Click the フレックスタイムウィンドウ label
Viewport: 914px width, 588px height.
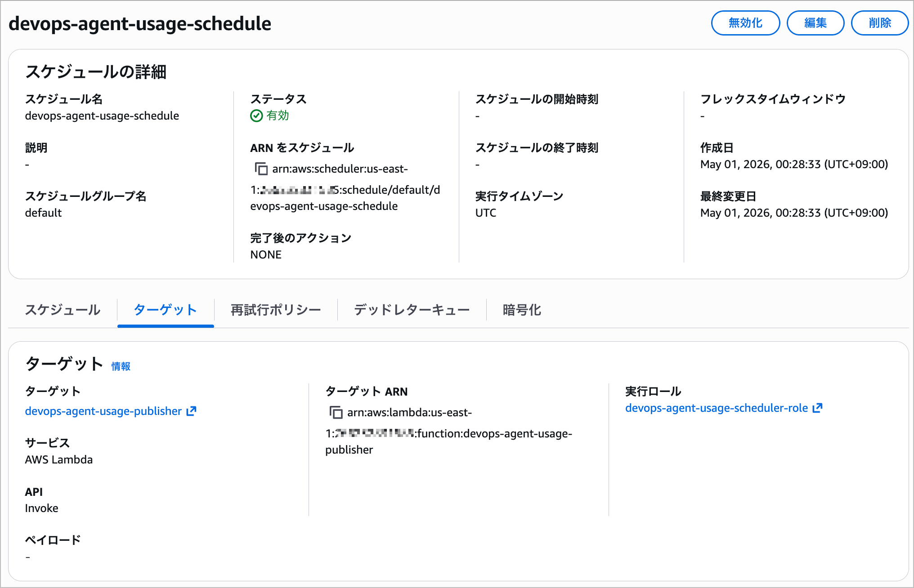tap(773, 99)
